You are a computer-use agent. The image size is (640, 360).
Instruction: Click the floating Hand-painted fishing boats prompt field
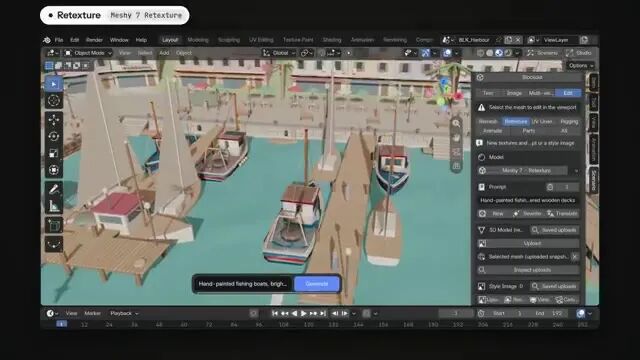tap(243, 284)
